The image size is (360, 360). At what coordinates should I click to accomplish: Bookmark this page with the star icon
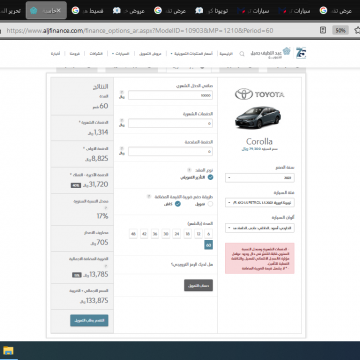point(357,30)
